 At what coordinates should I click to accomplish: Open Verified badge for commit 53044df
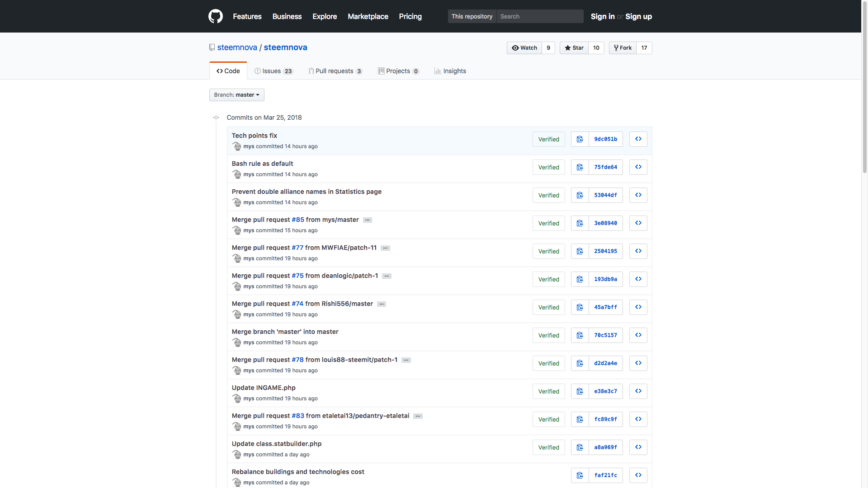click(548, 195)
